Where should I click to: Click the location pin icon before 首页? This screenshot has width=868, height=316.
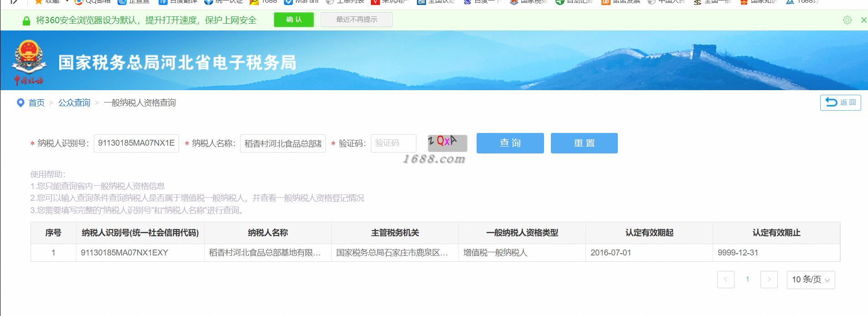coord(20,103)
